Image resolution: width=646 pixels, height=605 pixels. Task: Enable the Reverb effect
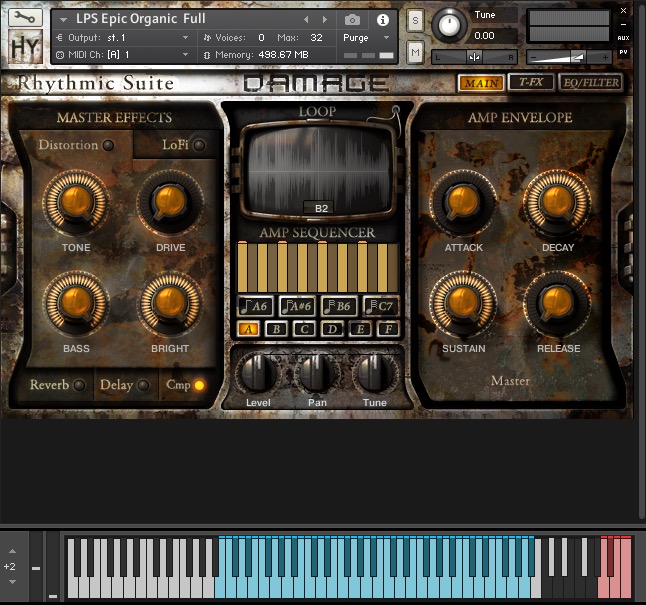pos(79,385)
